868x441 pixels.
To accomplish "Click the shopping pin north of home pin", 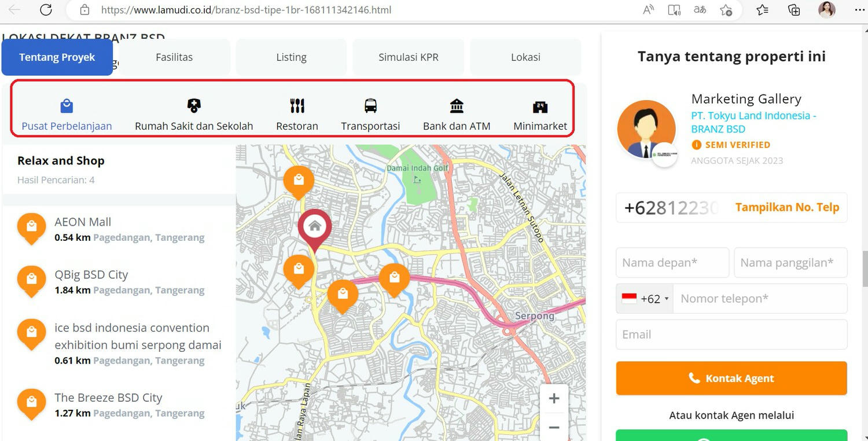I will [299, 182].
